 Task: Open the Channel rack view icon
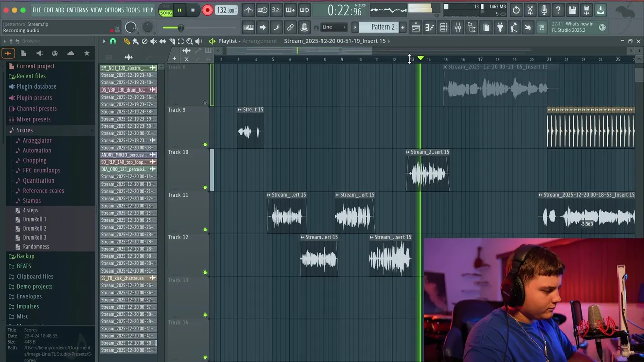tap(444, 27)
